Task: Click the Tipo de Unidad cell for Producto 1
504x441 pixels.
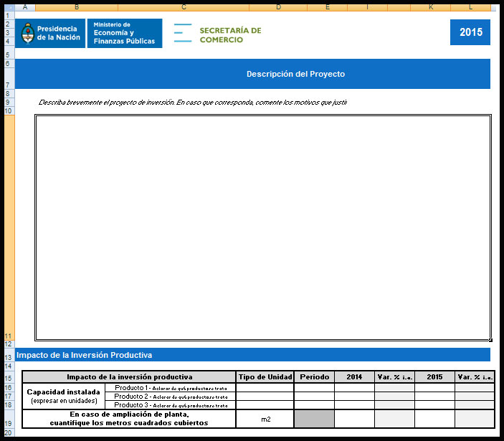Action: 265,387
